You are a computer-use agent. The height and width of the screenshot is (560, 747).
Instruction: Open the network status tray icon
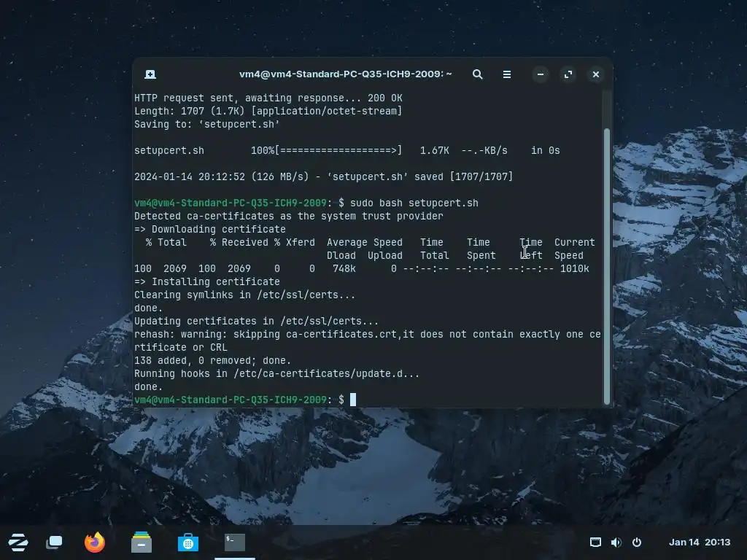click(595, 542)
